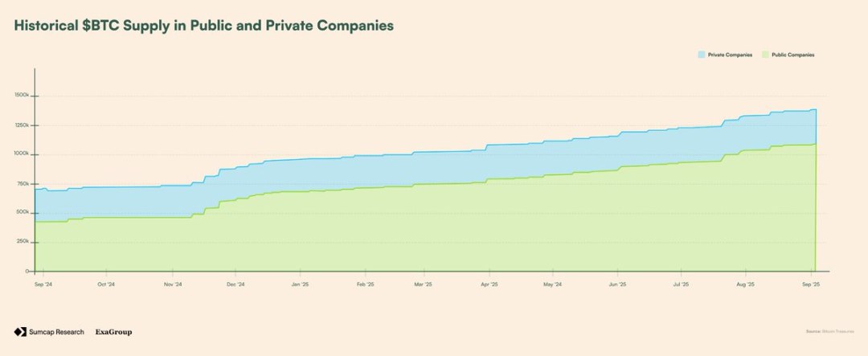Viewport: 868px width, 356px height.
Task: Click the Jan '25 x-axis label
Action: (x=300, y=284)
